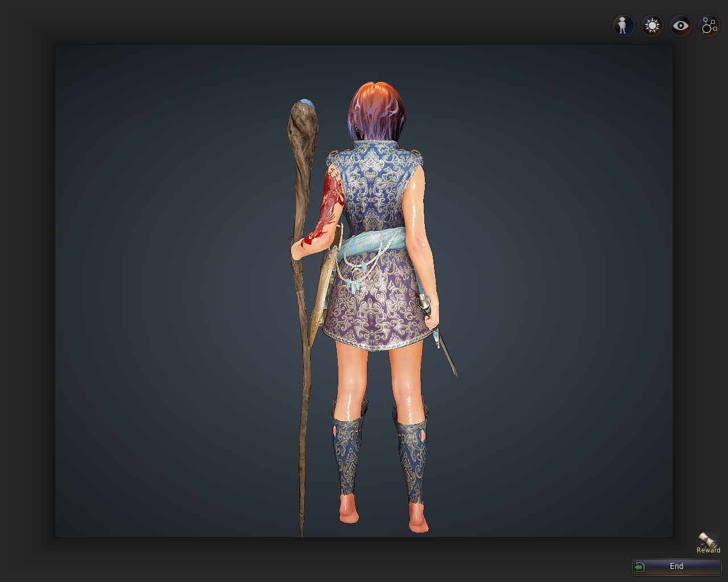Click the connected circles nodes icon
Viewport: 728px width, 582px height.
(709, 26)
